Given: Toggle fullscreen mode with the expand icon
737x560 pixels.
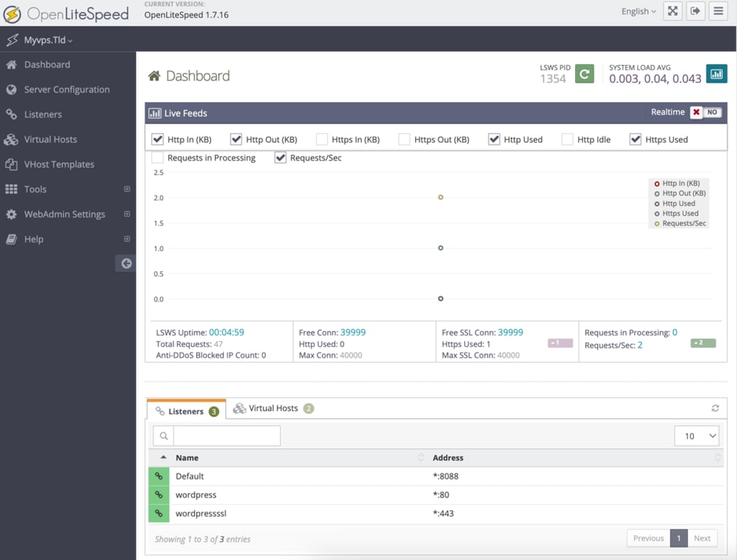Looking at the screenshot, I should click(x=672, y=11).
